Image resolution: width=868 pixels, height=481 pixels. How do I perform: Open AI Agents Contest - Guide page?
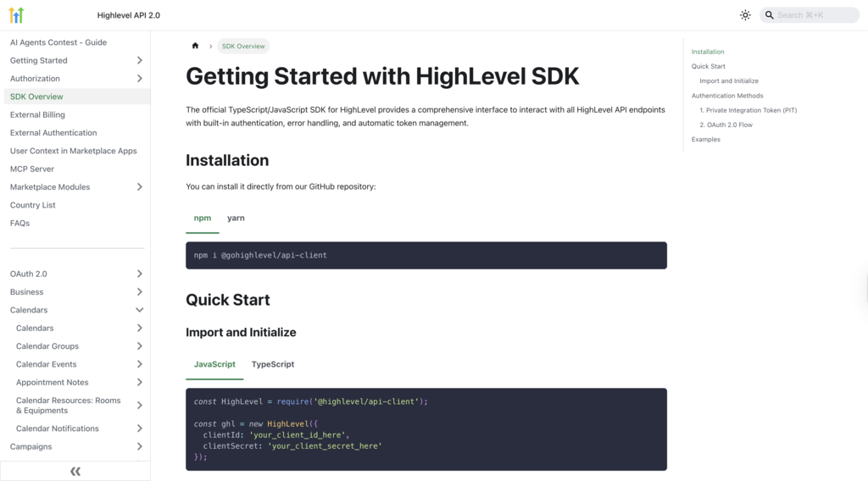(x=58, y=42)
